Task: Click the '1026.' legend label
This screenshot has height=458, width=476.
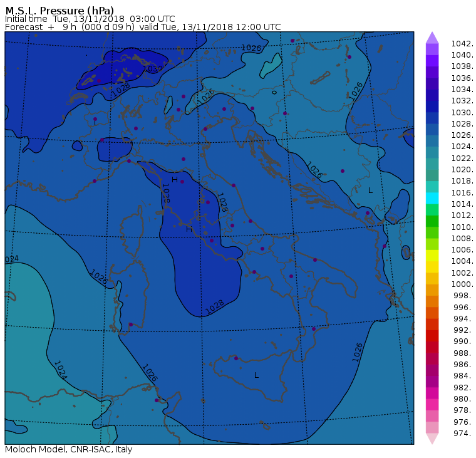Action: [462, 135]
